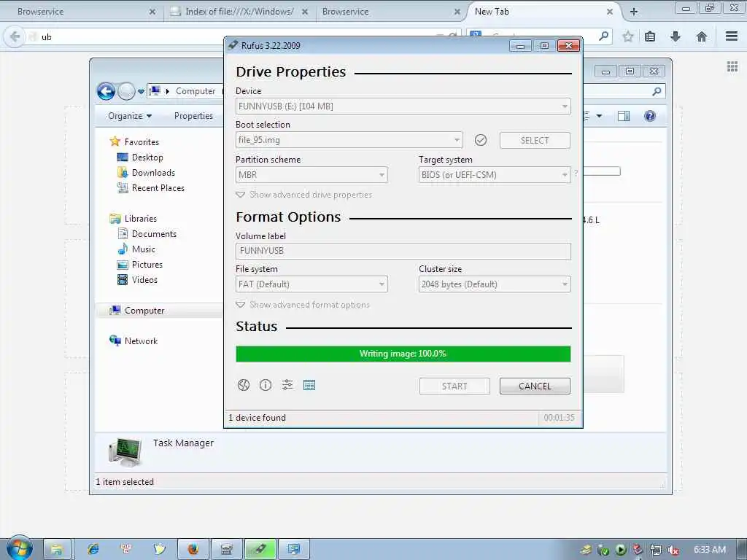Open Rufus About information icon
Screen dimensions: 747x560
coord(266,385)
